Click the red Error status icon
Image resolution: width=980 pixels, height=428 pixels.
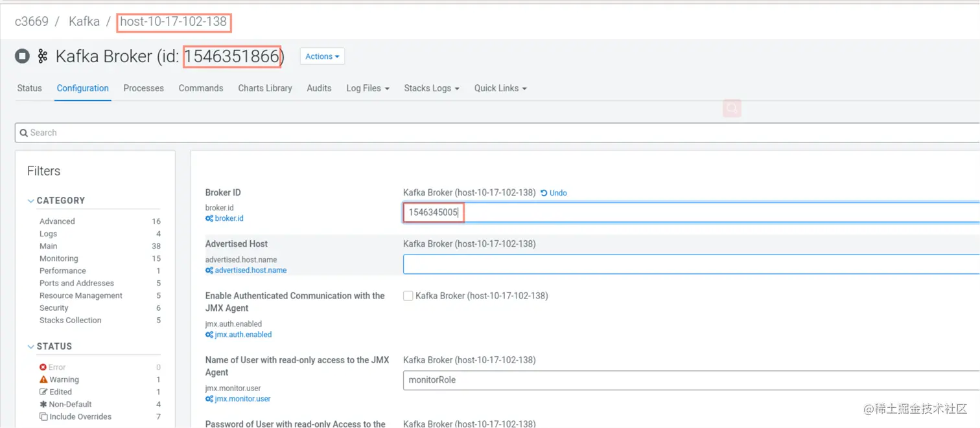[43, 367]
